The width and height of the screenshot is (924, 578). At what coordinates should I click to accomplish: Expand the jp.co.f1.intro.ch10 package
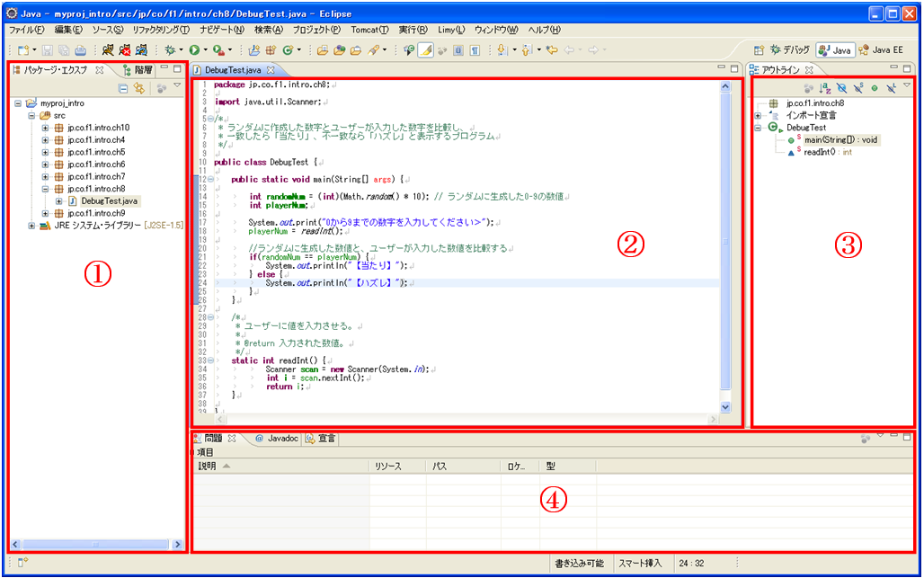point(46,128)
